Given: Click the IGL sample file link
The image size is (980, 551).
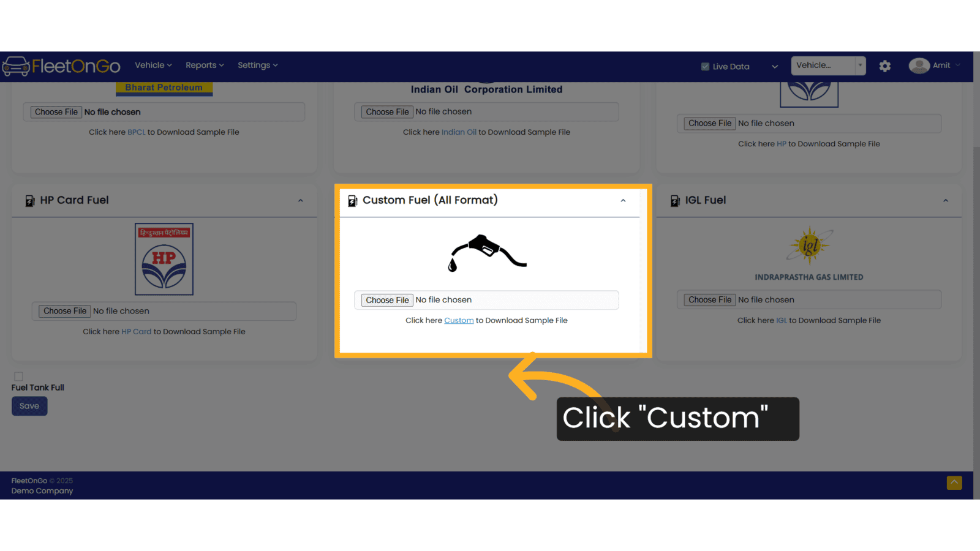Looking at the screenshot, I should pos(782,321).
